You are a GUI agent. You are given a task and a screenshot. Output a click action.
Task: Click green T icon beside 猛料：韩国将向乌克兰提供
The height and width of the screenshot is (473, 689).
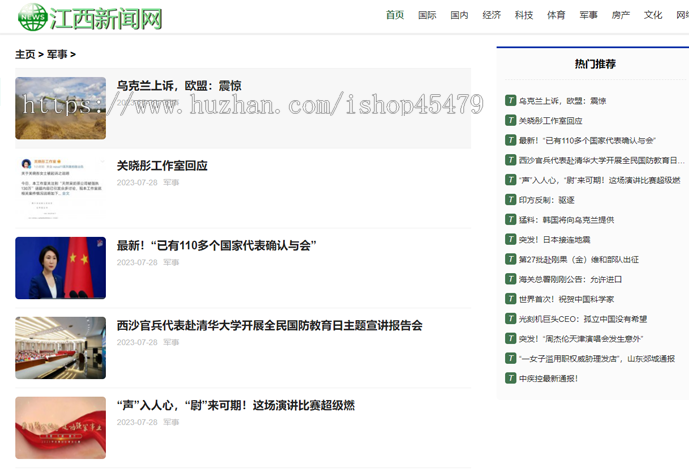pyautogui.click(x=510, y=219)
